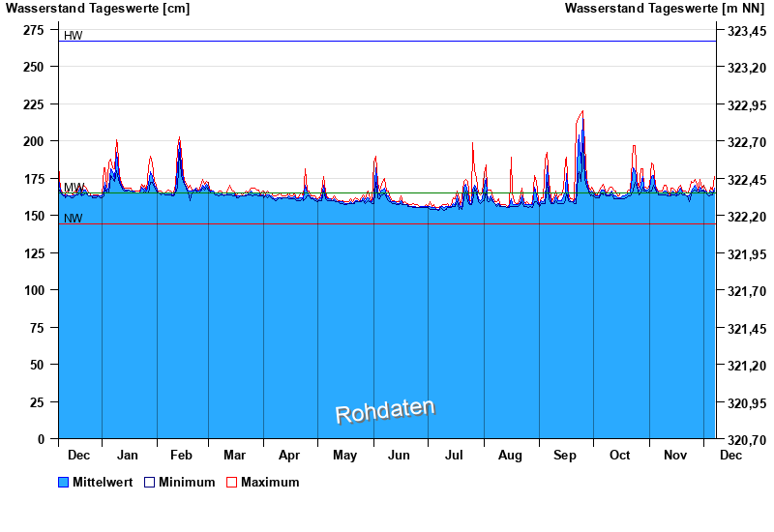774x532 pixels.
Task: Click the red-outlined Maximum legend box
Action: [231, 482]
